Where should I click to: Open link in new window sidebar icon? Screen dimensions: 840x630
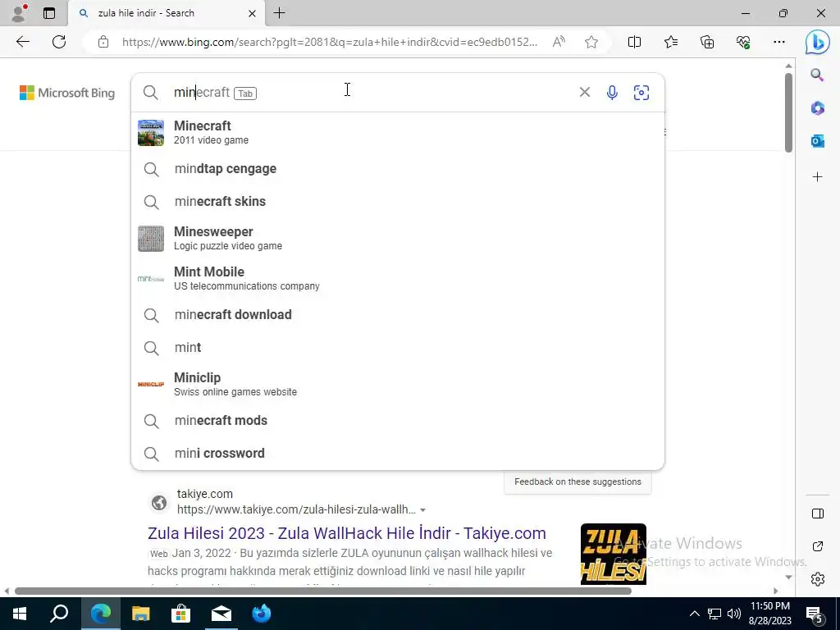(818, 546)
